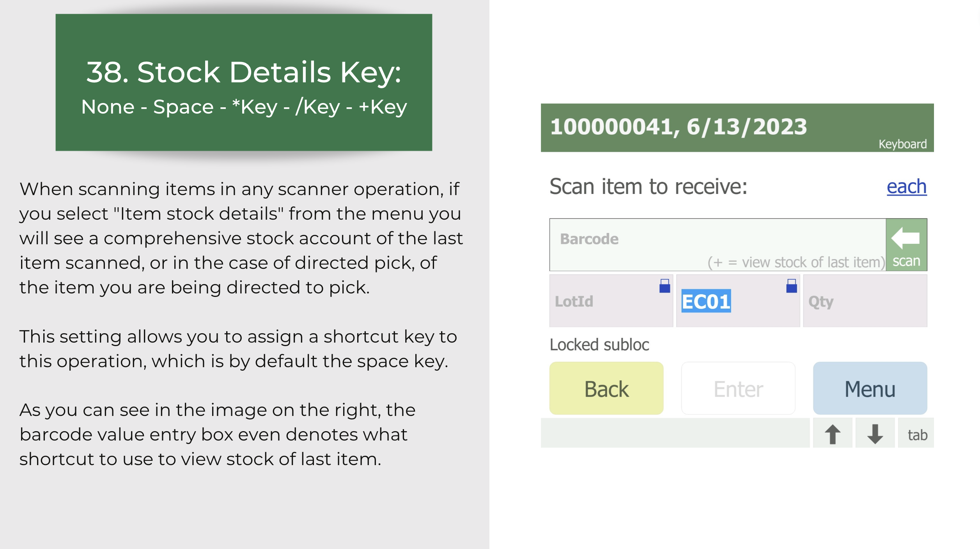The height and width of the screenshot is (549, 980).
Task: Click the green scan arrow button
Action: point(906,245)
